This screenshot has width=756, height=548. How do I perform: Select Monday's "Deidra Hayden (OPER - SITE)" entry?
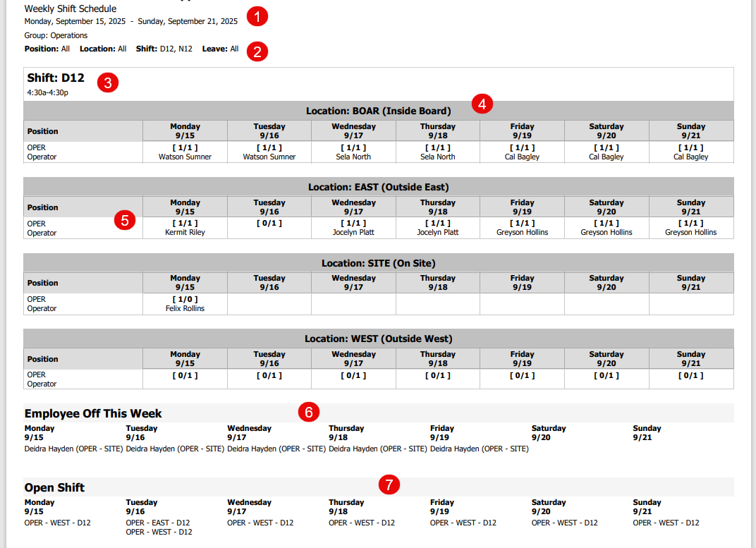pyautogui.click(x=74, y=449)
